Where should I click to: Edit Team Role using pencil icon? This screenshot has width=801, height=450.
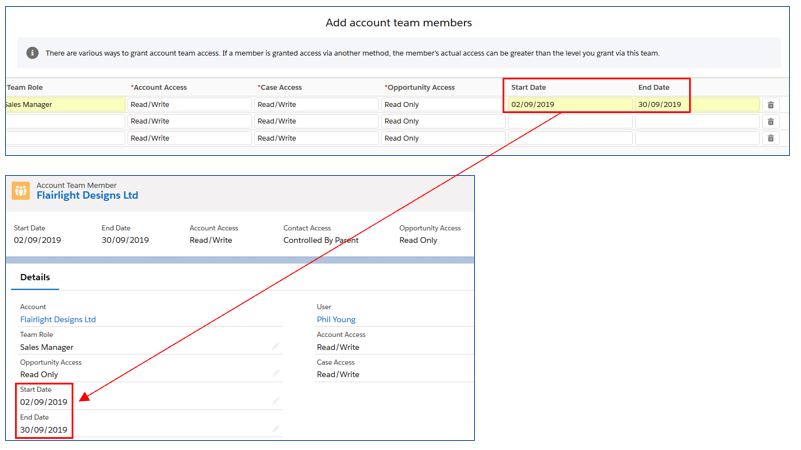pyautogui.click(x=276, y=346)
